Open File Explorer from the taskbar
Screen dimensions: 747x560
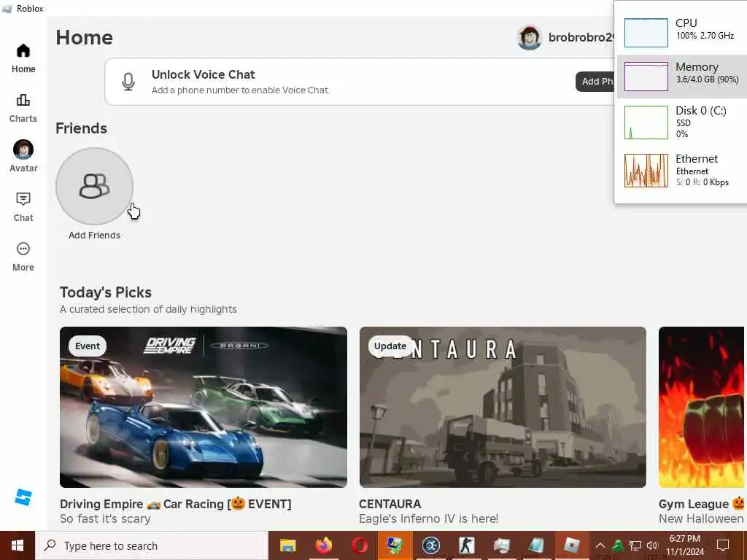pos(287,545)
